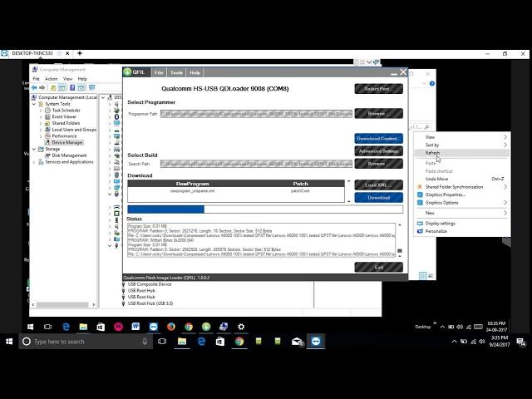Open the QFIL File menu
Viewport: 532px width, 399px height.
point(159,72)
